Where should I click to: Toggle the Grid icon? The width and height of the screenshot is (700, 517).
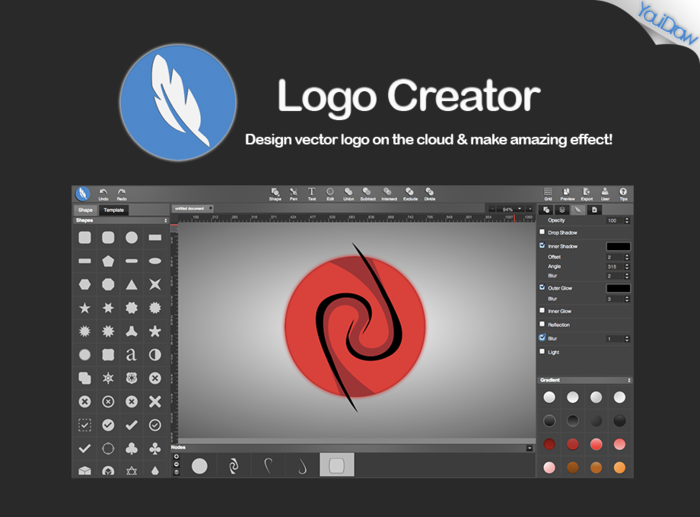(x=548, y=194)
